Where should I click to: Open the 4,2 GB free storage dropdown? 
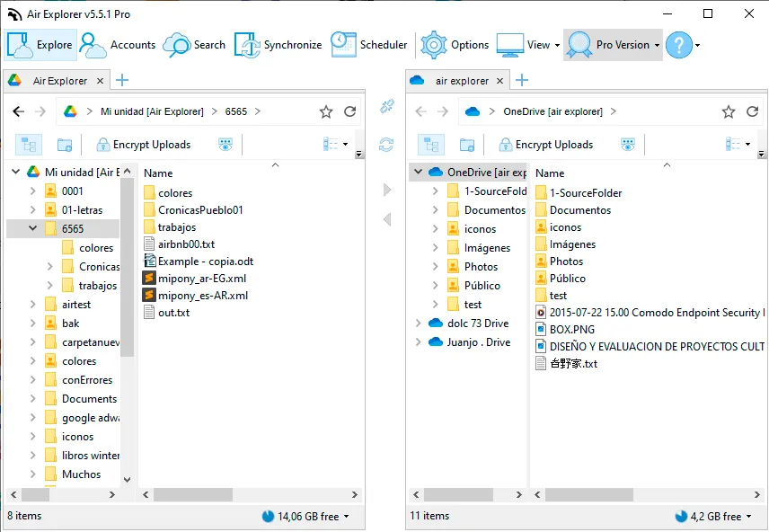pyautogui.click(x=713, y=517)
